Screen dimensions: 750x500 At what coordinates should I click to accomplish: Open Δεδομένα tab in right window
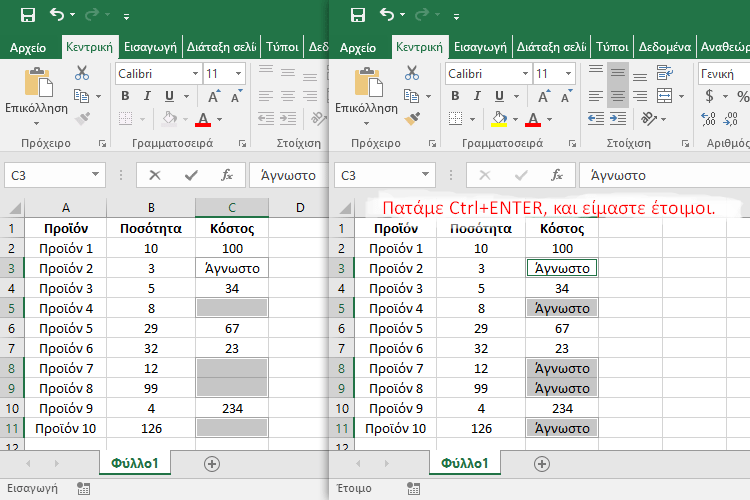pyautogui.click(x=665, y=47)
